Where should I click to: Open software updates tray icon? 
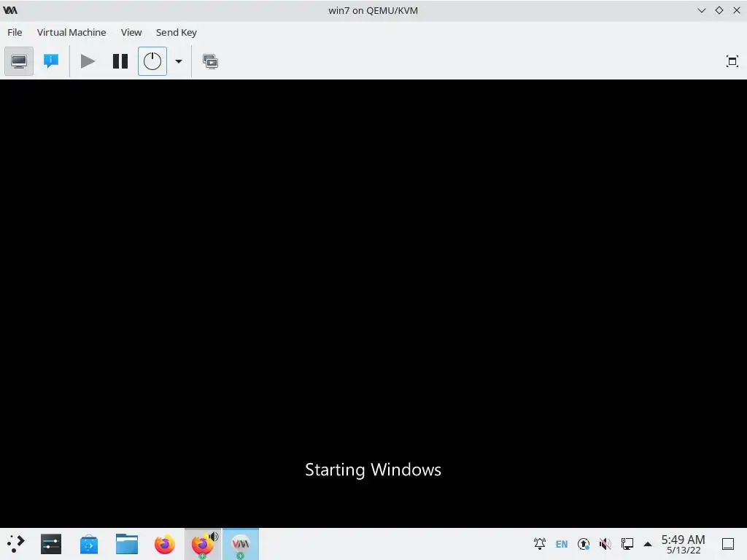point(584,544)
